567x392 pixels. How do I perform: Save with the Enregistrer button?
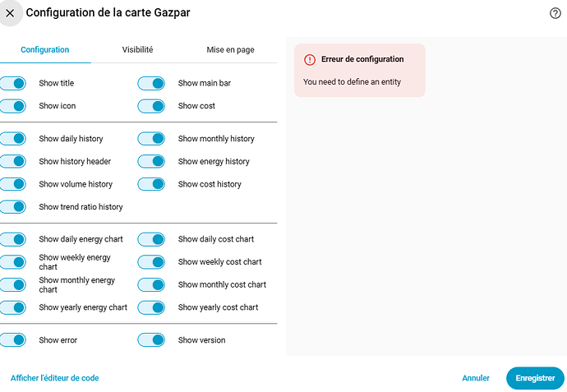click(x=535, y=378)
